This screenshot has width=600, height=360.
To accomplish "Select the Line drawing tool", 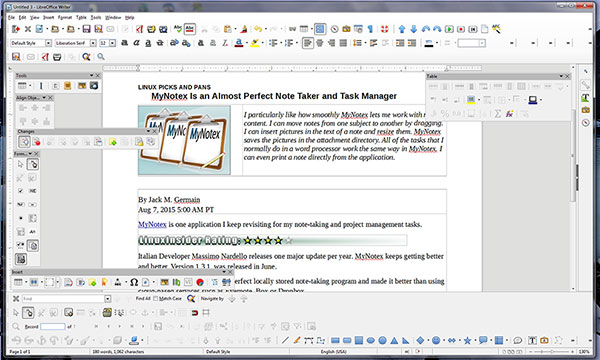I will click(x=285, y=340).
